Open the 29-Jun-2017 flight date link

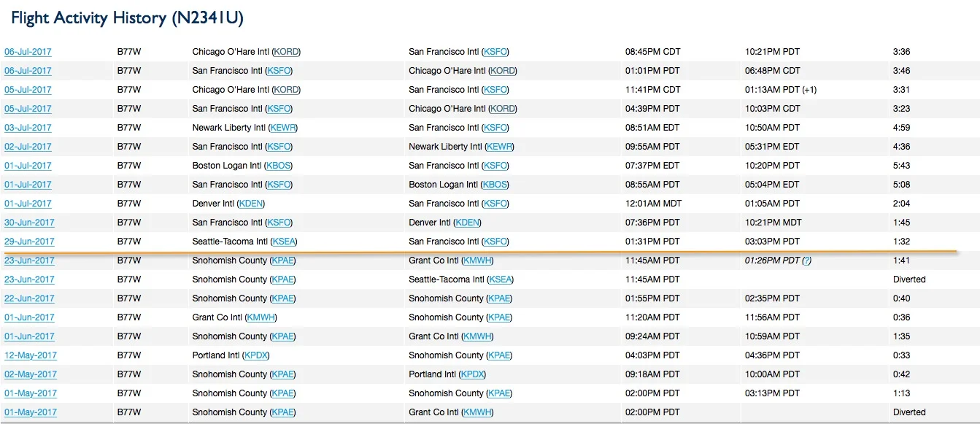[x=29, y=242]
